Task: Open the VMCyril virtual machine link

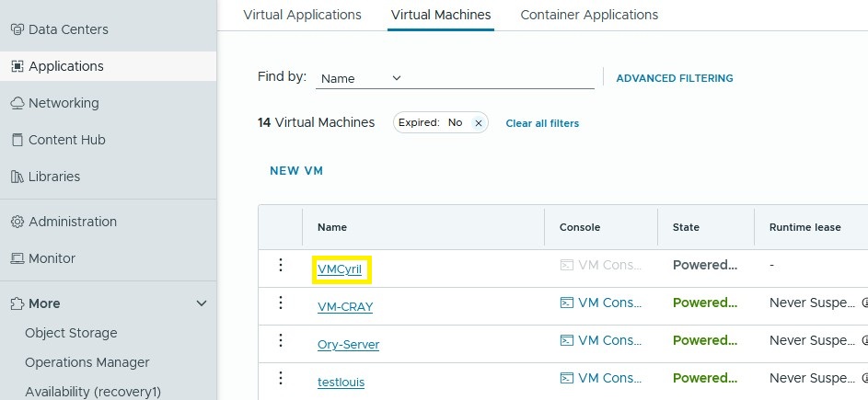Action: coord(340,269)
